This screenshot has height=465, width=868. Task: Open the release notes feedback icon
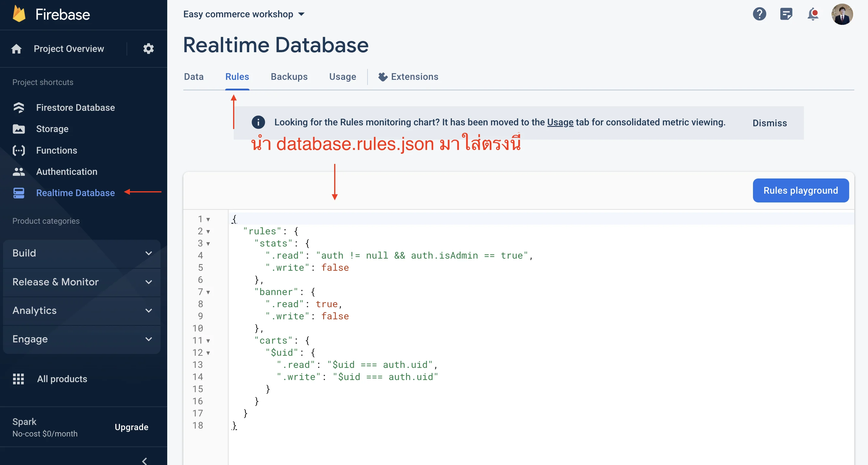coord(786,14)
